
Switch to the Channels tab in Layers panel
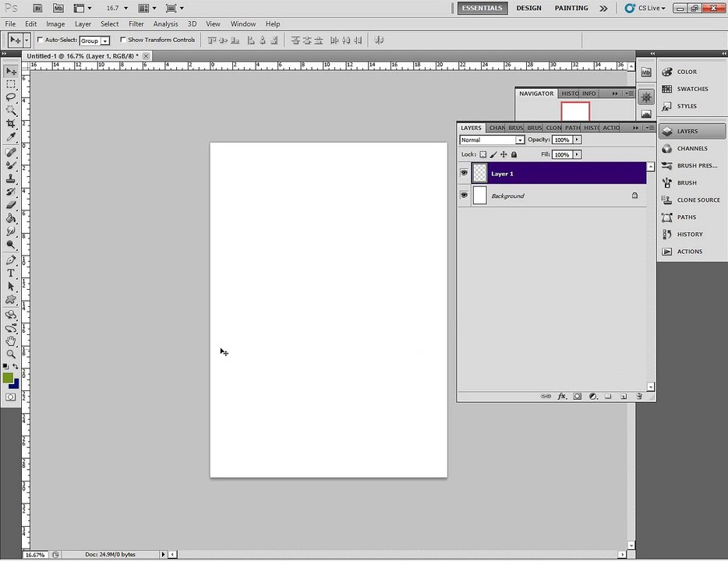(x=497, y=128)
